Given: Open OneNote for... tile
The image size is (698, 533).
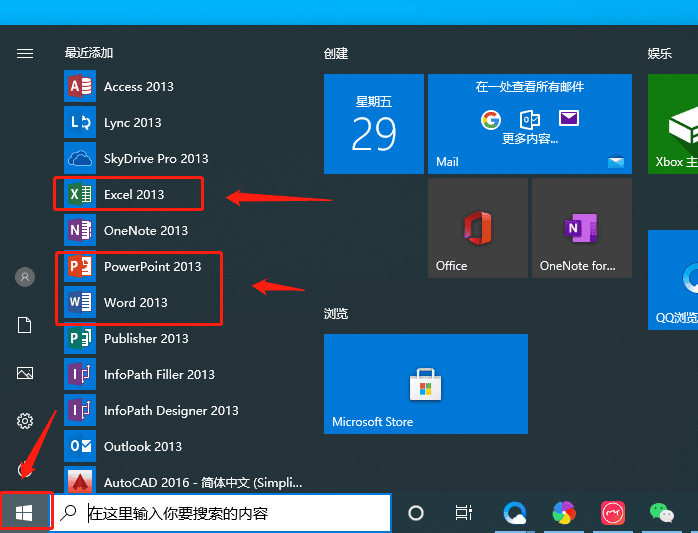Looking at the screenshot, I should point(582,228).
